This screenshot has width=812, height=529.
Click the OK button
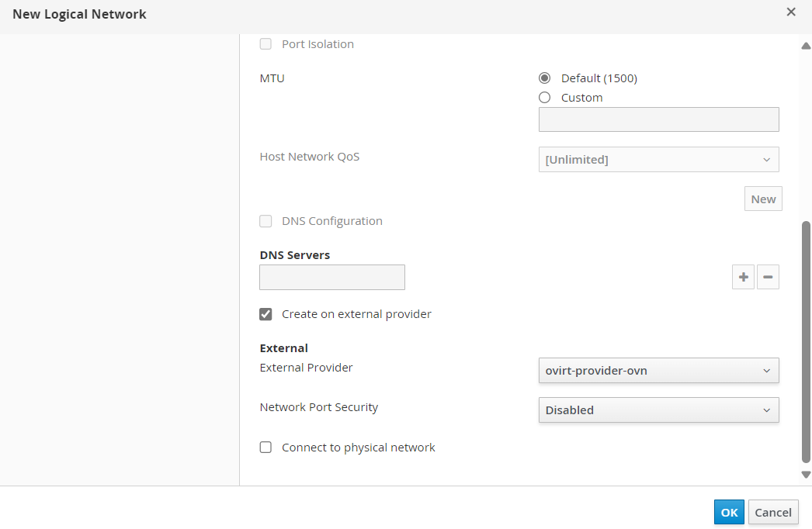729,513
